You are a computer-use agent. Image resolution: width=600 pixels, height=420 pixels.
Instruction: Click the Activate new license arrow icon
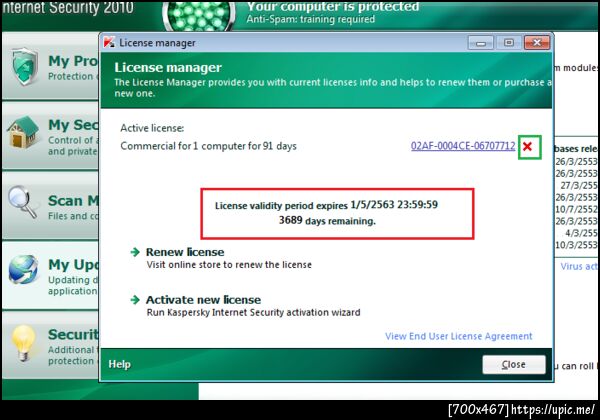(135, 300)
